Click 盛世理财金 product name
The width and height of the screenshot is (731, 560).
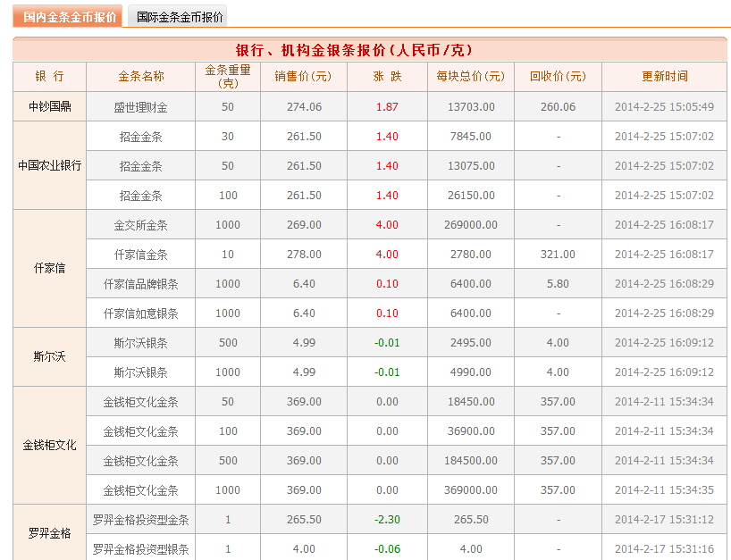pos(141,107)
